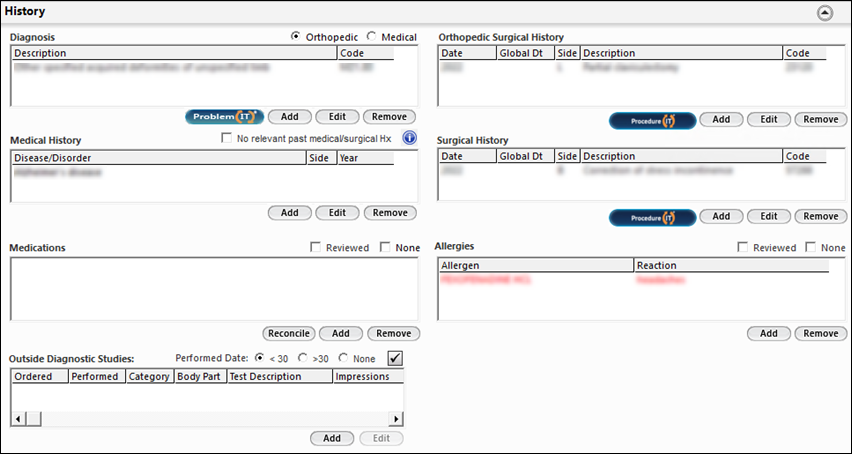Click the empty Medications list box

click(214, 289)
